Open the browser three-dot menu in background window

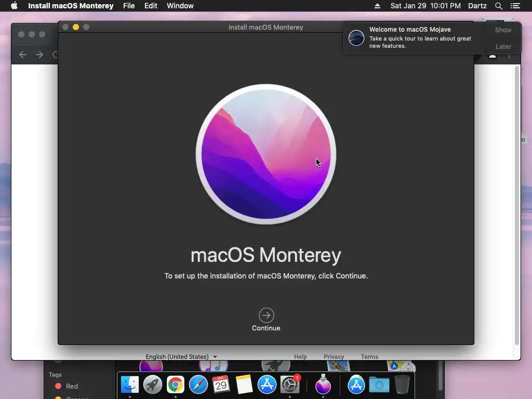[x=509, y=56]
